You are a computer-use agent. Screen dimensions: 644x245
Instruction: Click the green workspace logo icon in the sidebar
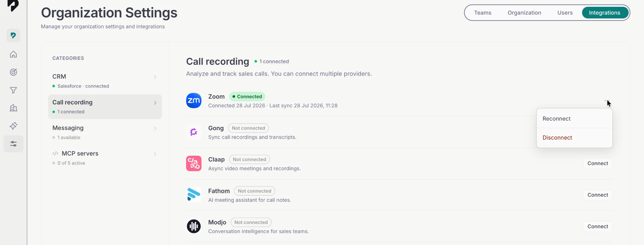click(x=13, y=35)
